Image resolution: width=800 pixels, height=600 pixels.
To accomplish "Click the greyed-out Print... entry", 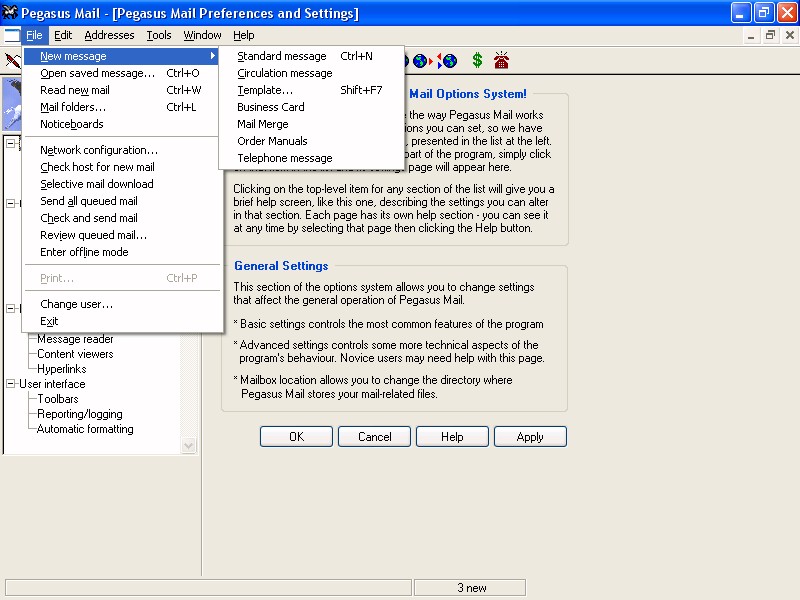I will tap(122, 278).
